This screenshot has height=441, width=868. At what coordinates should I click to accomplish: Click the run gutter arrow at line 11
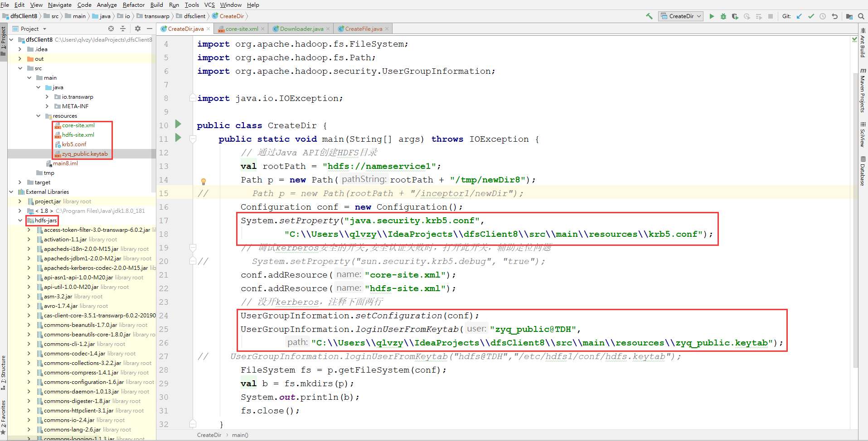click(178, 138)
